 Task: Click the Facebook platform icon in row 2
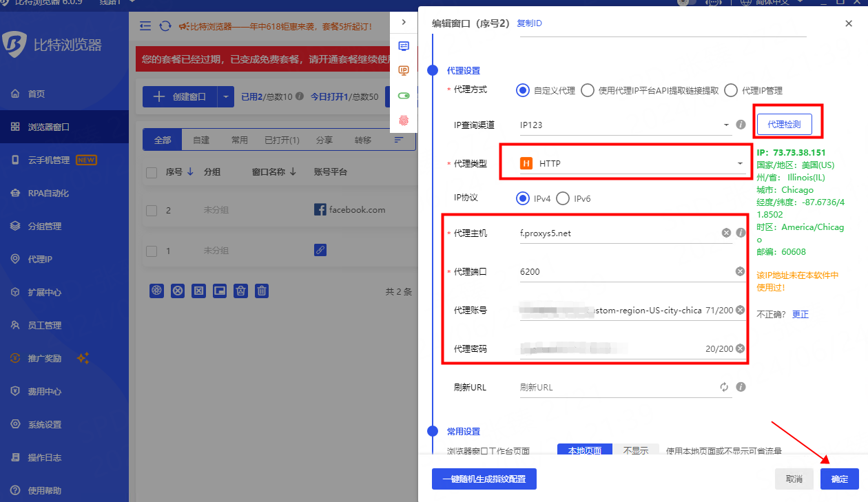pyautogui.click(x=320, y=209)
